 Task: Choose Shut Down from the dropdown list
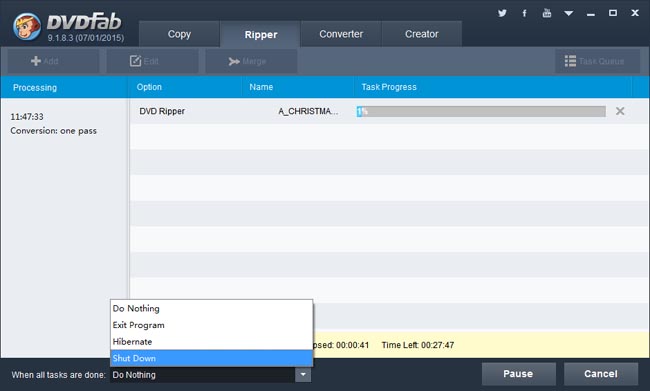[x=211, y=358]
